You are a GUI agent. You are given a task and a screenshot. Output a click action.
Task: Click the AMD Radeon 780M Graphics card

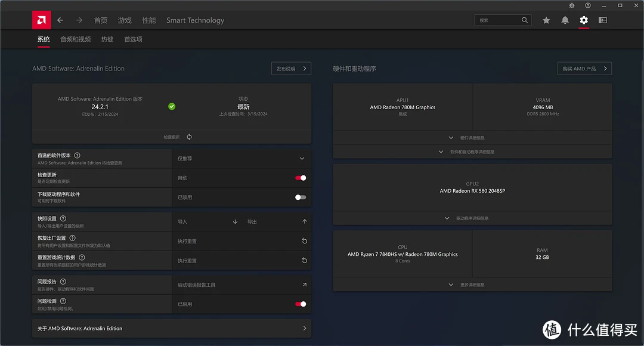point(402,107)
